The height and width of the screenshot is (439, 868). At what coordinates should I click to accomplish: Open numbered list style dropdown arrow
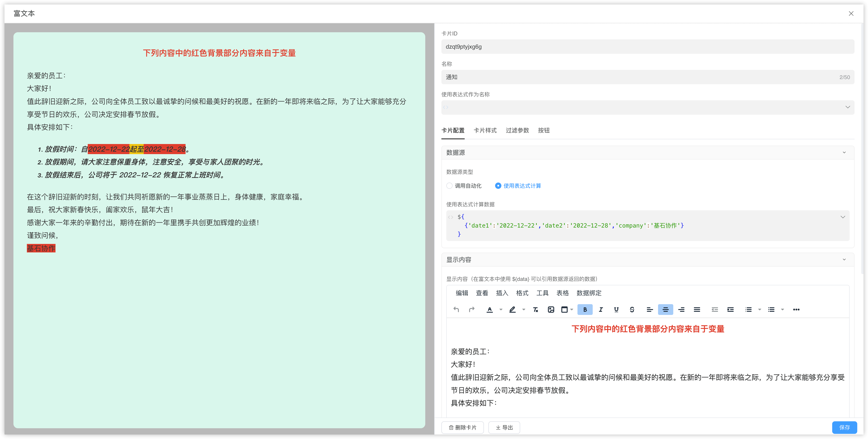[759, 310]
